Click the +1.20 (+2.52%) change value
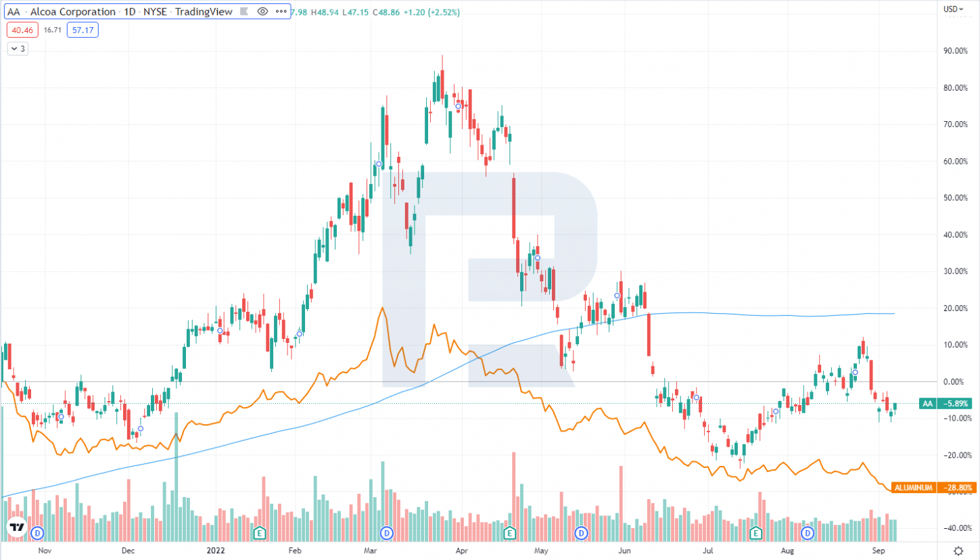The image size is (980, 560). [x=433, y=11]
